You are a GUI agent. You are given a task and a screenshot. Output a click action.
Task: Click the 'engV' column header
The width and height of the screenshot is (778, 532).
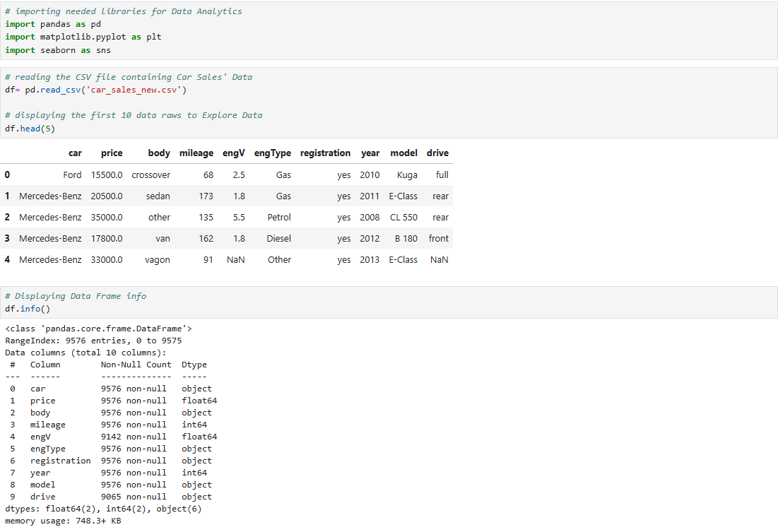[233, 153]
